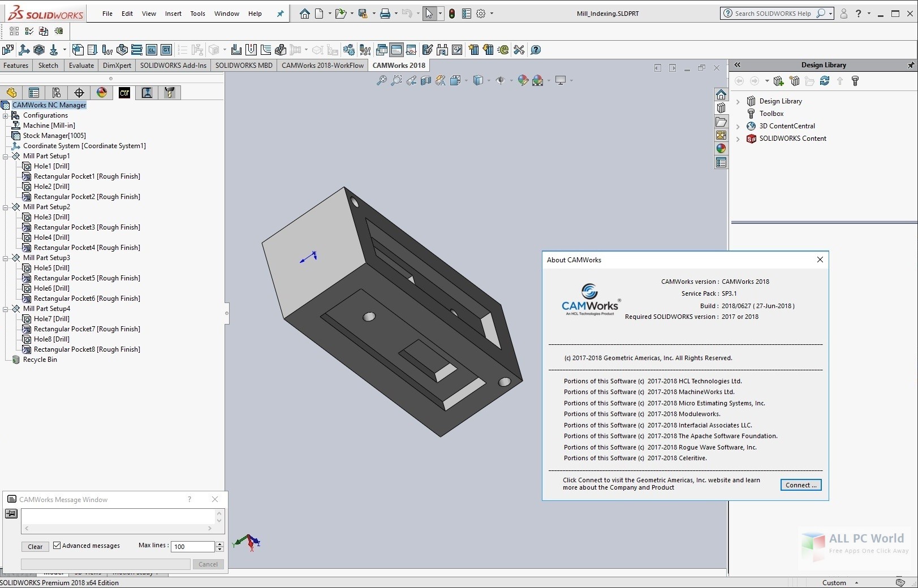Image resolution: width=918 pixels, height=588 pixels.
Task: Click the CAMWorks options wrench icon in toolbar
Action: [x=519, y=50]
